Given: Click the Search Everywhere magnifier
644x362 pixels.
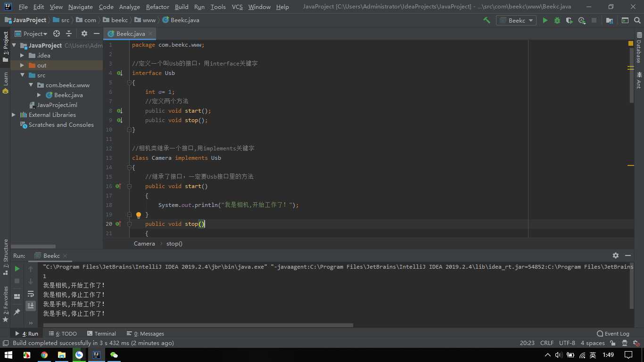Looking at the screenshot, I should point(637,20).
